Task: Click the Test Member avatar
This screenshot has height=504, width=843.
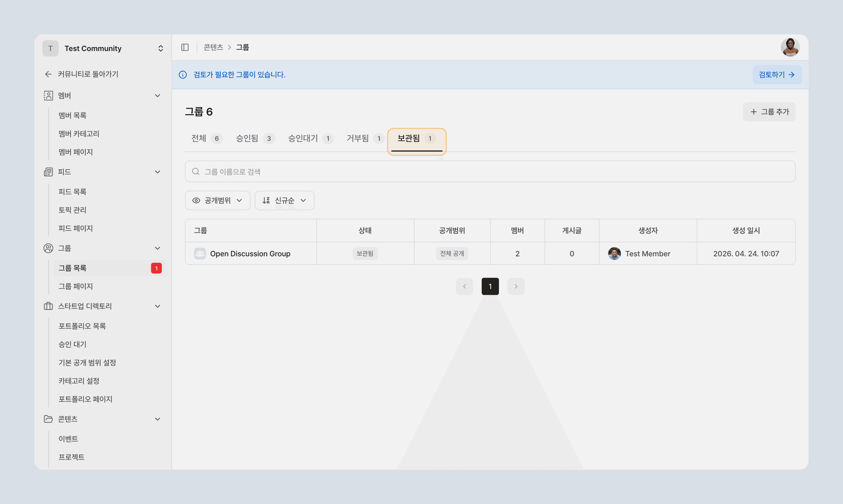Action: tap(614, 254)
